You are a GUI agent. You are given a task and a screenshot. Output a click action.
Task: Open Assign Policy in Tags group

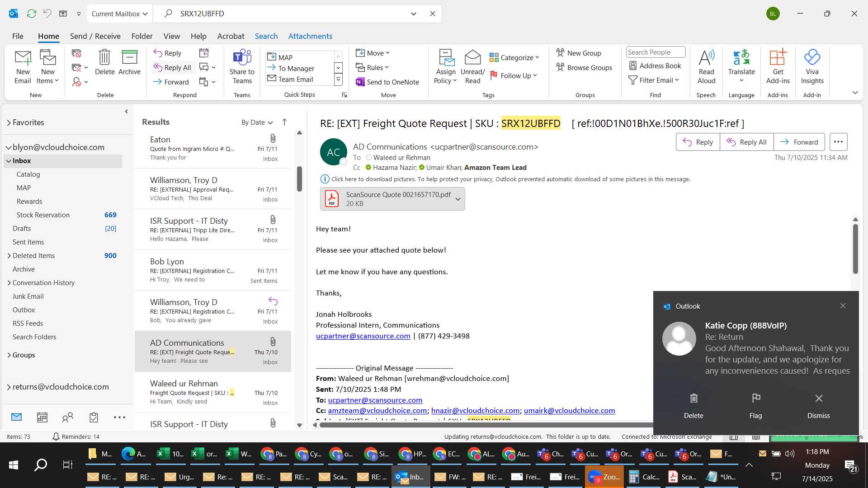click(x=446, y=67)
